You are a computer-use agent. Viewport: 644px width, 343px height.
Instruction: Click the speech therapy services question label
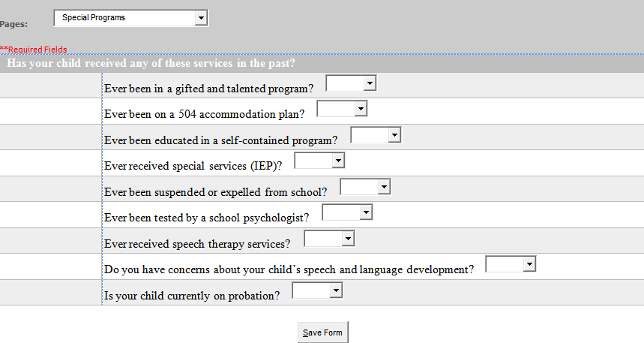(x=197, y=244)
